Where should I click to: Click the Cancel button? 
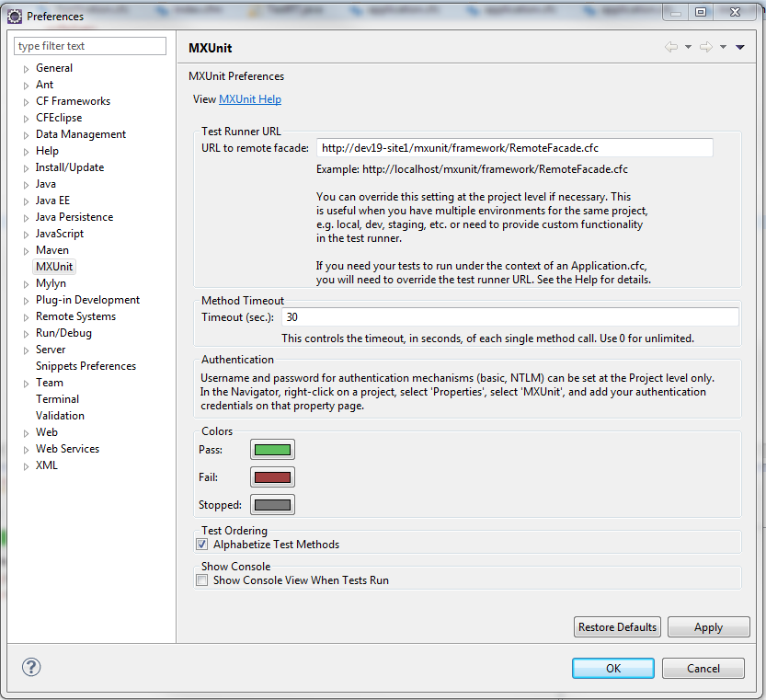pos(703,668)
